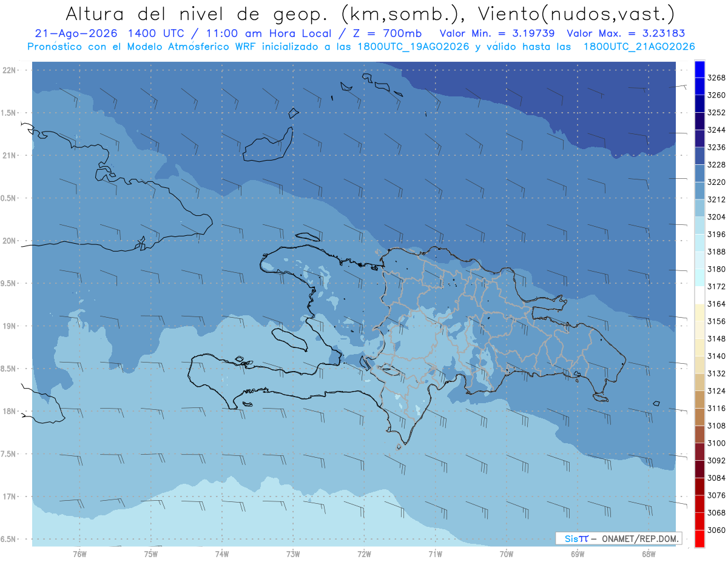Image resolution: width=728 pixels, height=562 pixels.
Task: Click the '68W' longitude label
Action: coord(649,554)
